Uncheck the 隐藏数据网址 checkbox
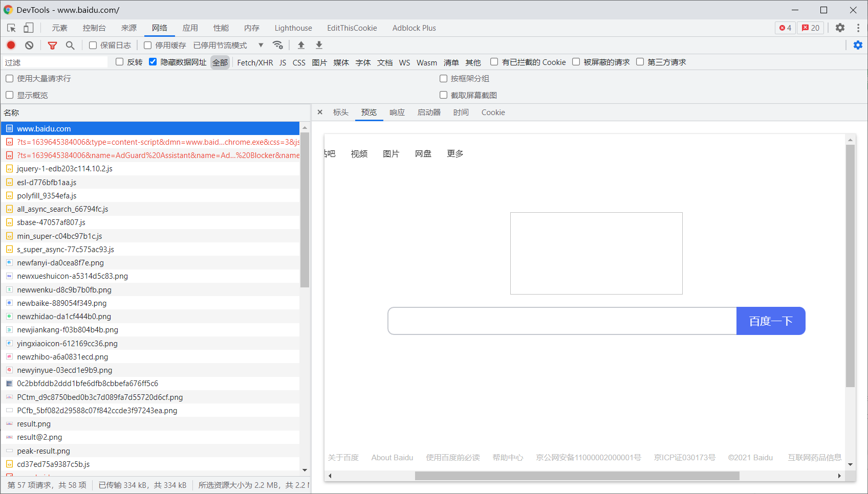Image resolution: width=868 pixels, height=494 pixels. click(x=153, y=62)
